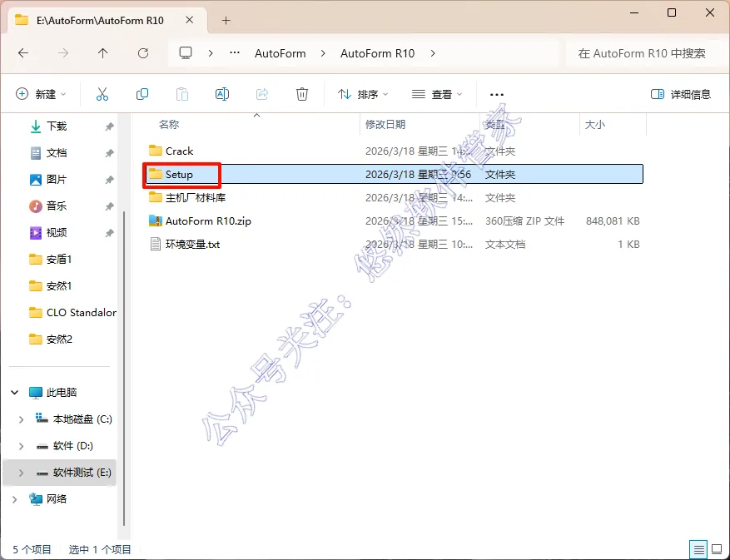Click the Rename icon in toolbar
Viewport: 730px width, 560px height.
(x=222, y=95)
